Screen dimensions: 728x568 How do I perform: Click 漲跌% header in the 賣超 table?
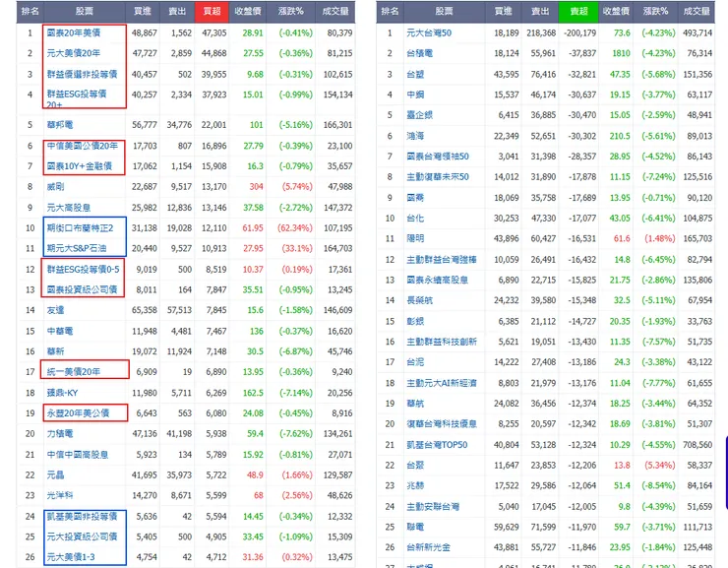(x=655, y=11)
